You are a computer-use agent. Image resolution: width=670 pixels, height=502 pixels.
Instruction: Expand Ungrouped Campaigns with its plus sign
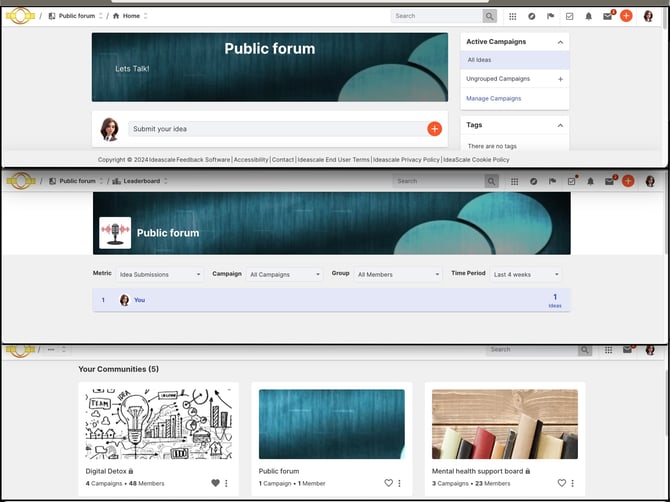[x=560, y=79]
